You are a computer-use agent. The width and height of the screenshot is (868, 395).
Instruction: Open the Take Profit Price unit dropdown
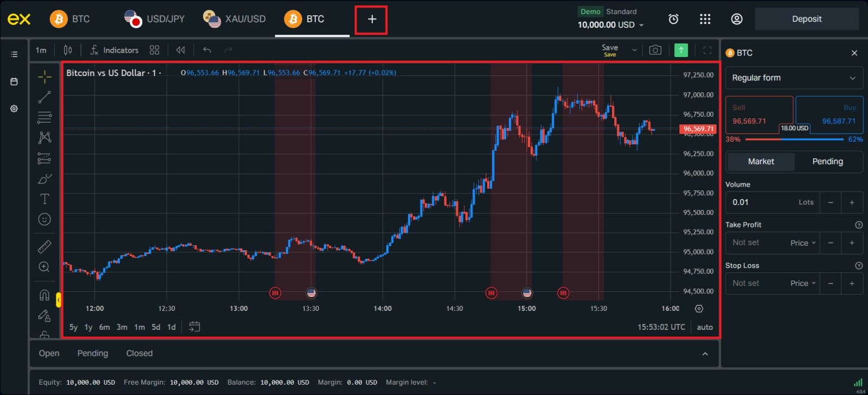tap(803, 243)
